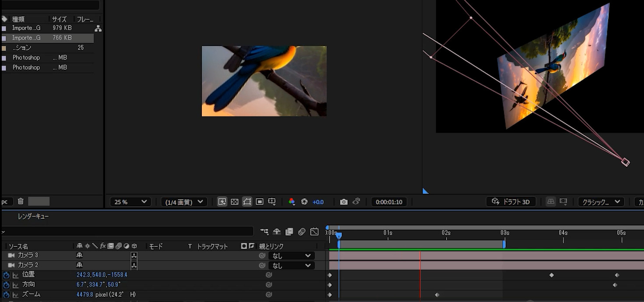The image size is (644, 302).
Task: Show the last snapshot via the eye icon
Action: coord(356,201)
